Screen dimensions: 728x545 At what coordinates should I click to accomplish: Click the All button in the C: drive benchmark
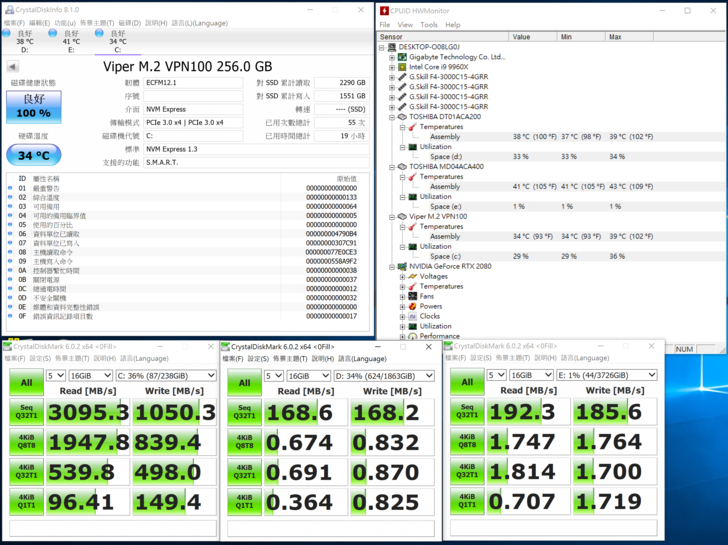(27, 383)
